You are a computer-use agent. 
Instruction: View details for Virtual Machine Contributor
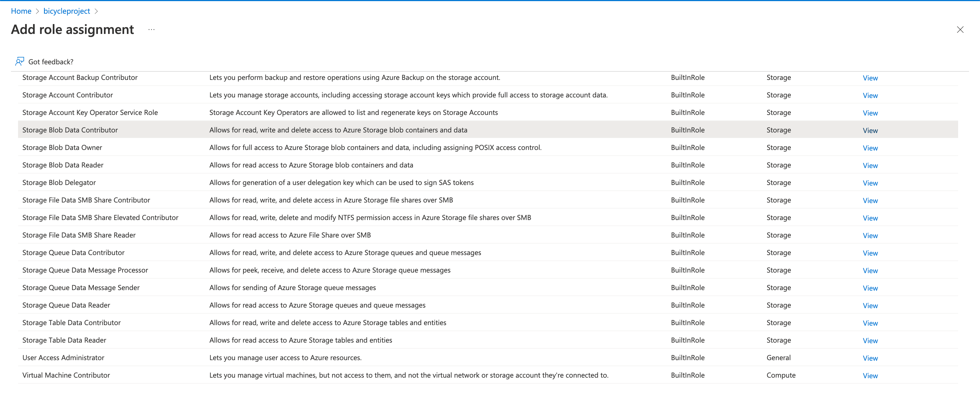870,376
